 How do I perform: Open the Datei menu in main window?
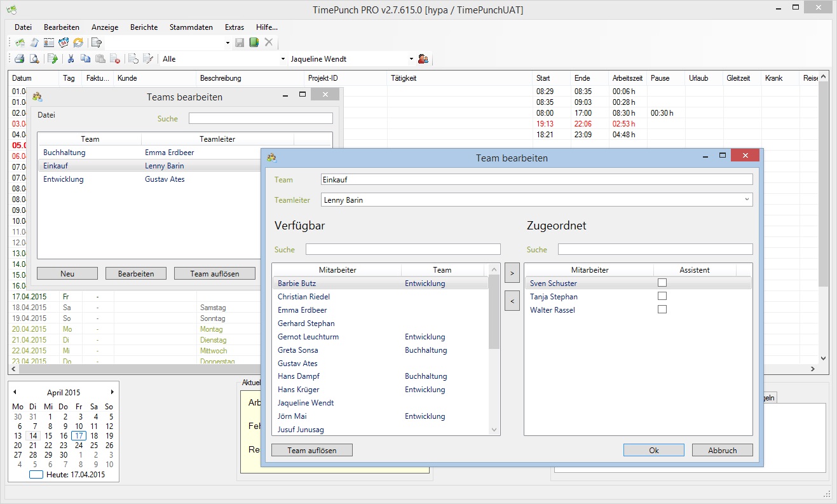tap(23, 27)
